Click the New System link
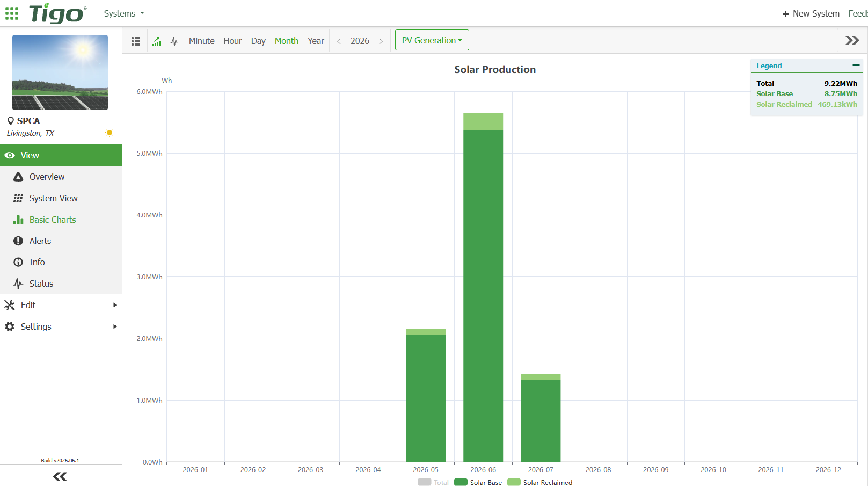 (x=816, y=13)
